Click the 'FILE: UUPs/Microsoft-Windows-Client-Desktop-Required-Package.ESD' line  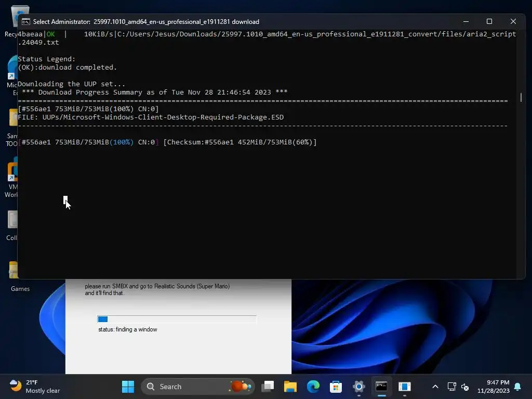[x=151, y=117]
